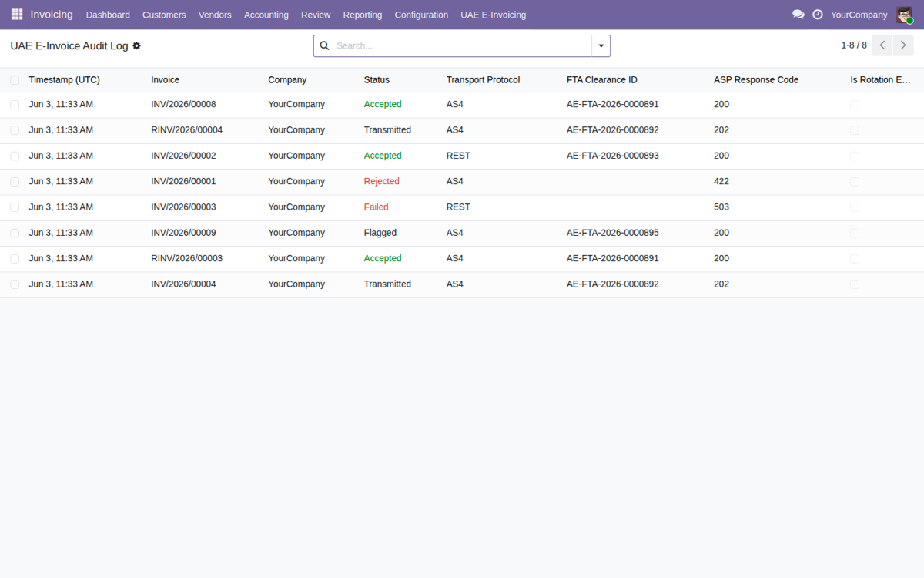Click the Invoicing app title

click(52, 15)
